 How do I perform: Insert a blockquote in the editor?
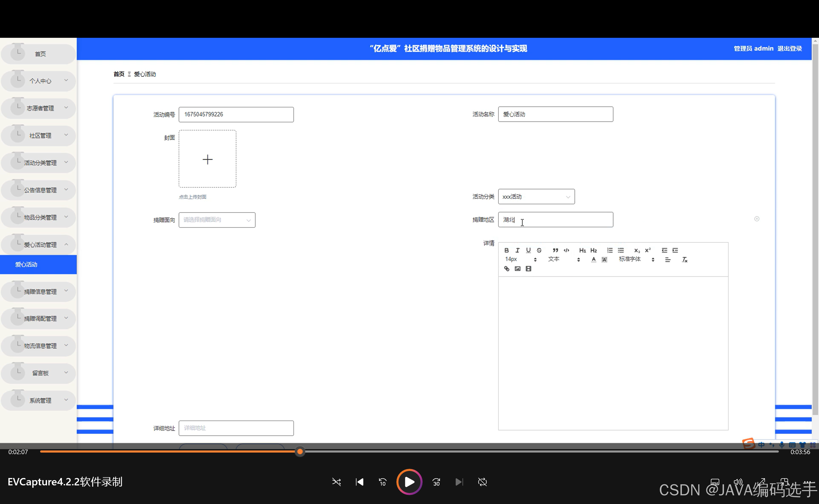[555, 250]
